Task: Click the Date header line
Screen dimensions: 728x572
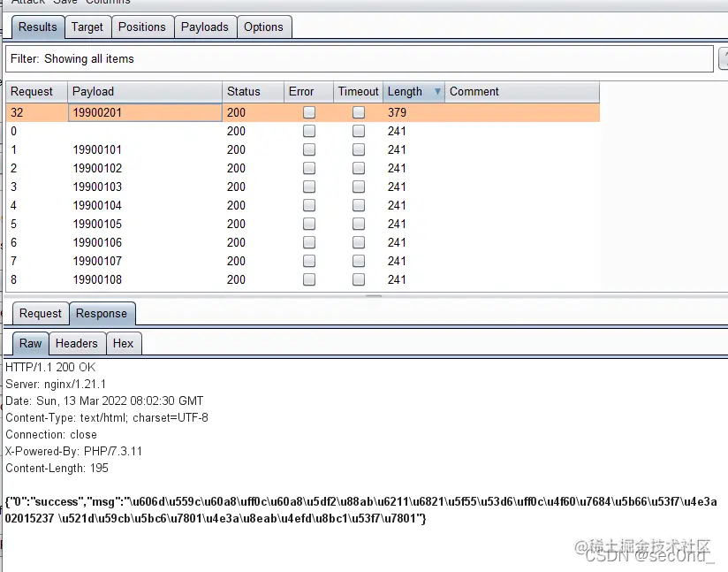Action: [x=104, y=401]
